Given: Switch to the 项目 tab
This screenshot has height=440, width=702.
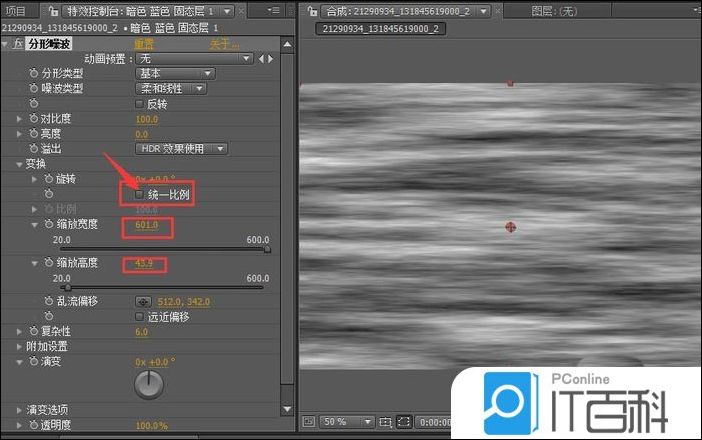Looking at the screenshot, I should click(x=15, y=10).
